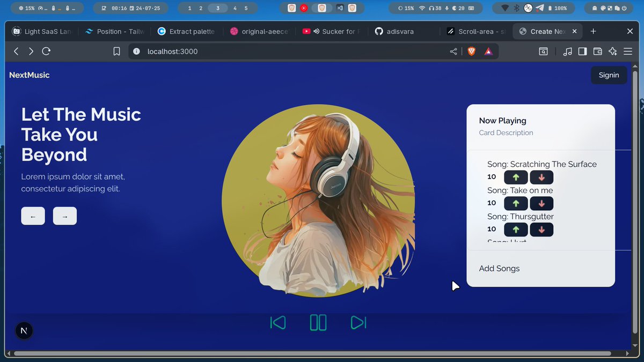Viewport: 644px width, 362px height.
Task: Switch to the Light SaaS Lan tab
Action: tap(42, 32)
